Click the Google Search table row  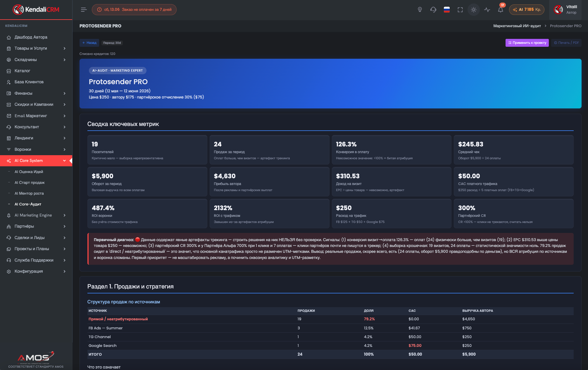click(x=330, y=345)
